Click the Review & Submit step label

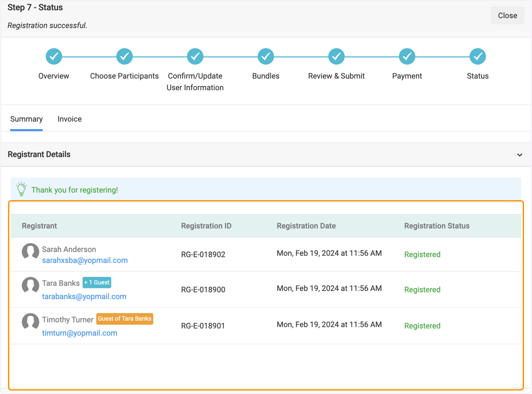336,76
